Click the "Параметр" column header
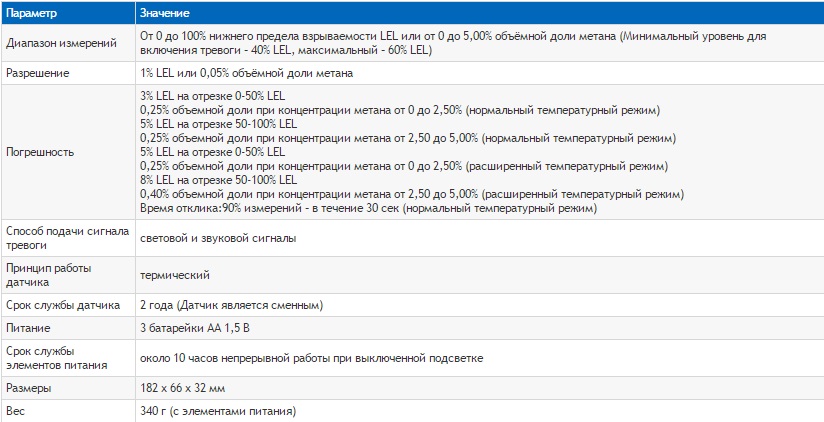824x422 pixels. pos(35,14)
